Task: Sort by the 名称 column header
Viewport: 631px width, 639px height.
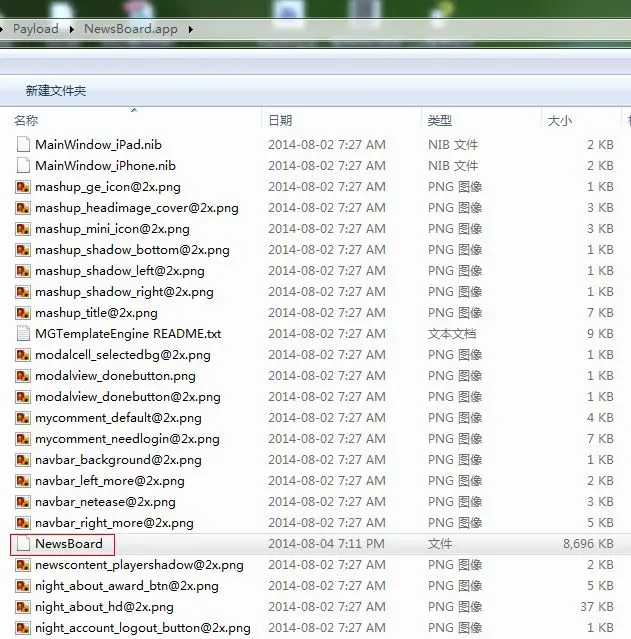Action: (x=26, y=121)
